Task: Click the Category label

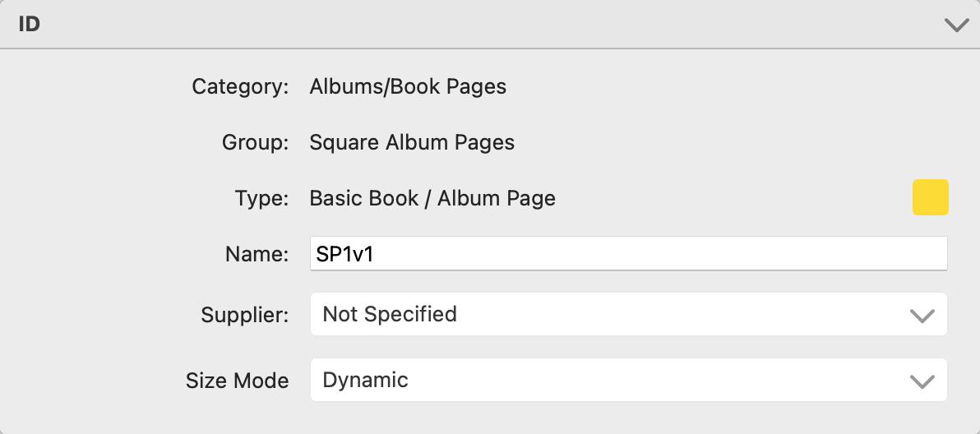Action: click(x=240, y=86)
